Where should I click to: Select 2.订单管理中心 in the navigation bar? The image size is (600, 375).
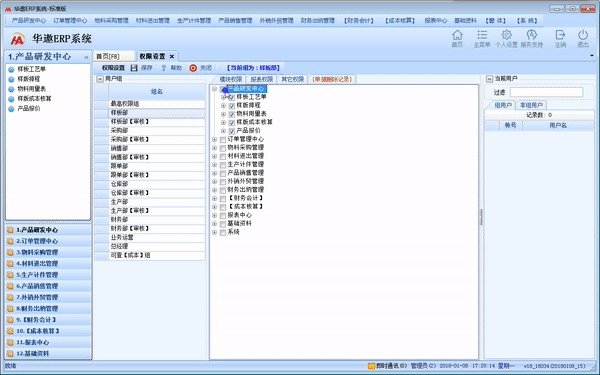point(49,241)
